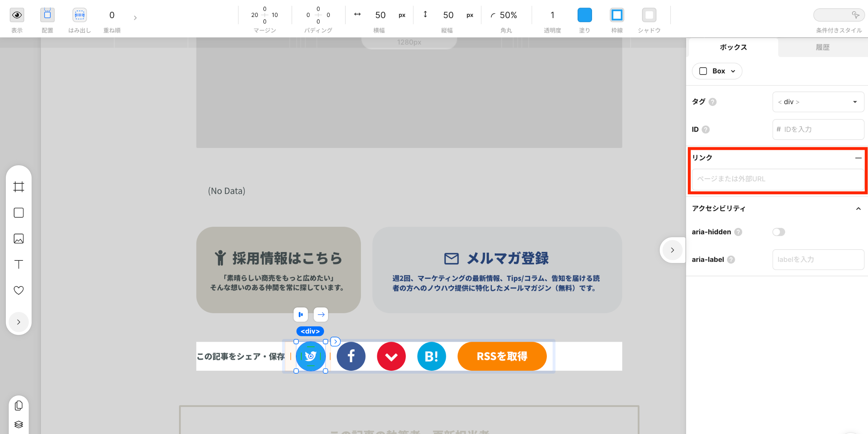Image resolution: width=868 pixels, height=434 pixels.
Task: Select the (No Data) text
Action: click(227, 191)
